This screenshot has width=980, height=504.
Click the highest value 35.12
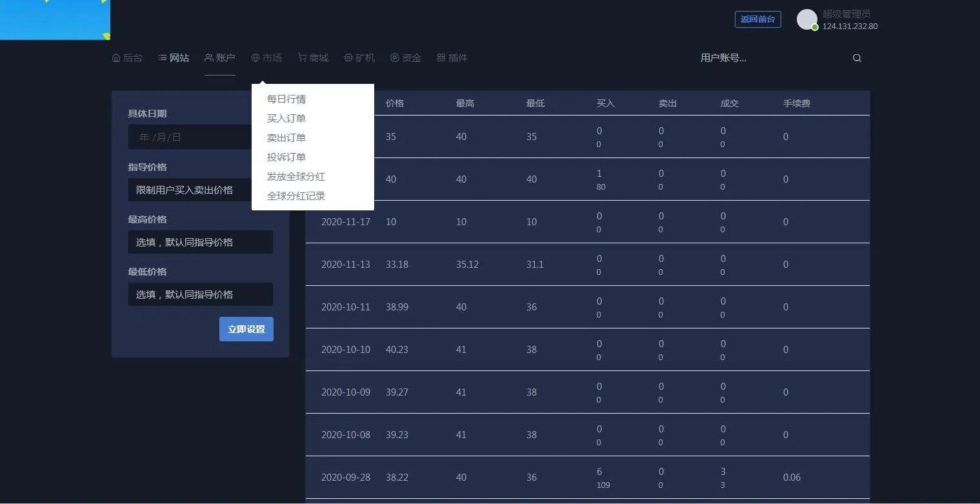pos(467,265)
